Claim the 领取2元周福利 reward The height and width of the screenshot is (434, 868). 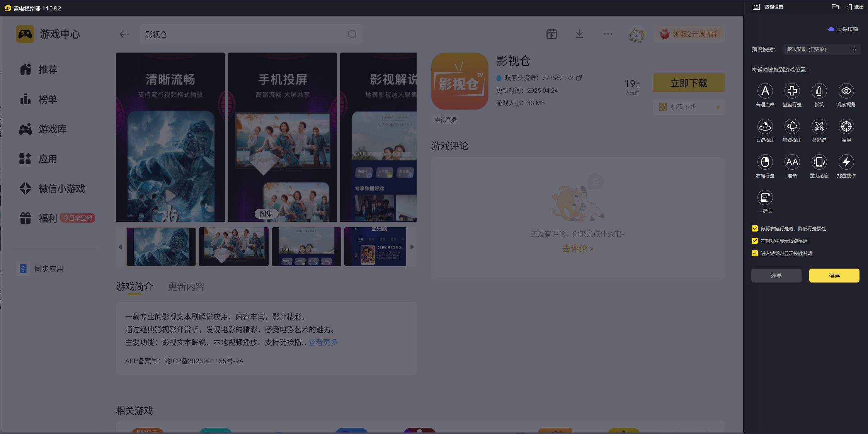[x=690, y=34]
